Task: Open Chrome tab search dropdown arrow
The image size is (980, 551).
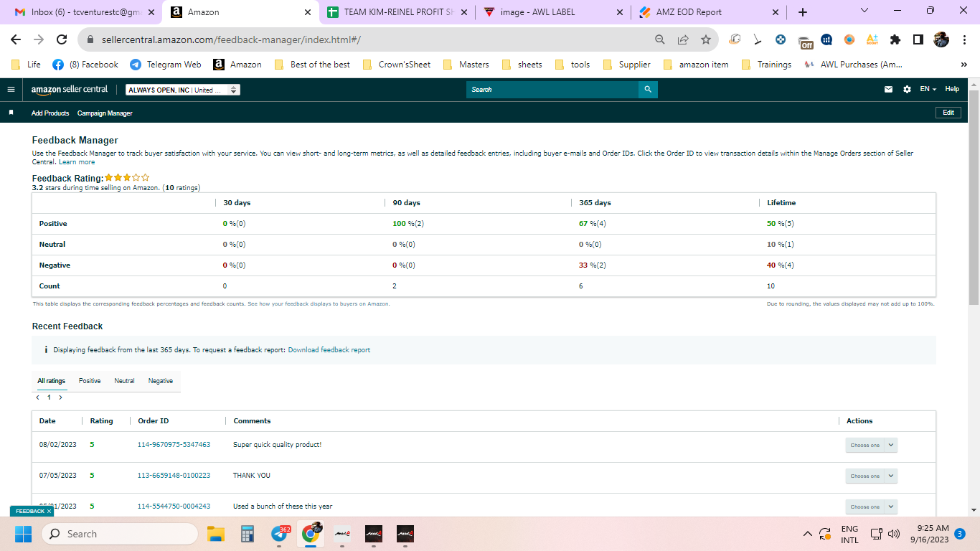Action: (864, 11)
